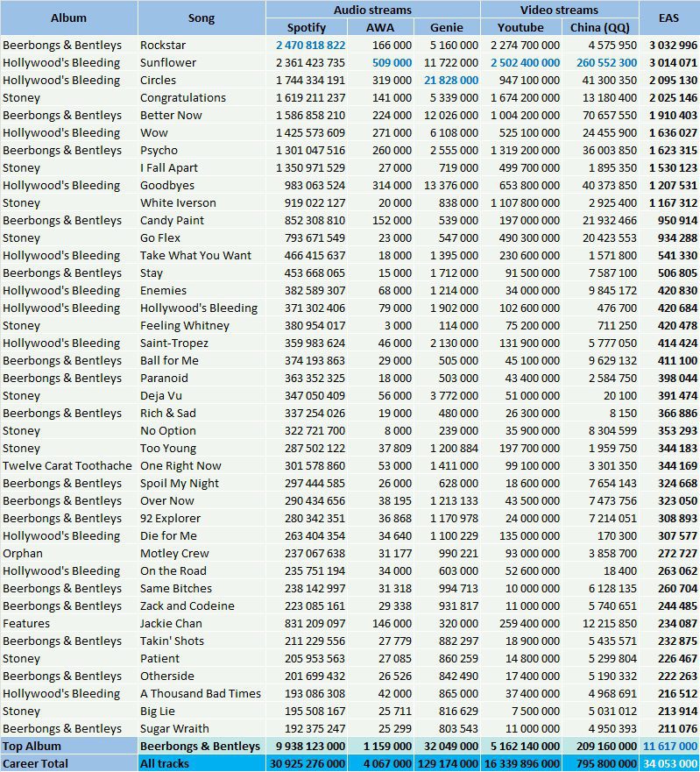Select the Wow song cell

(202, 133)
